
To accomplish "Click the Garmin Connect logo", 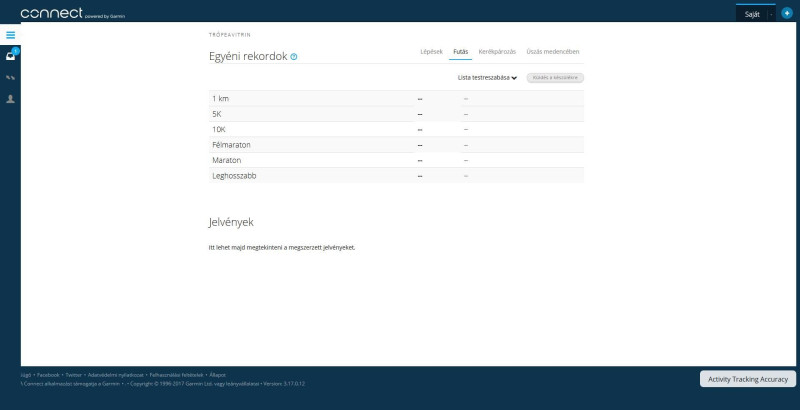I will pyautogui.click(x=72, y=13).
